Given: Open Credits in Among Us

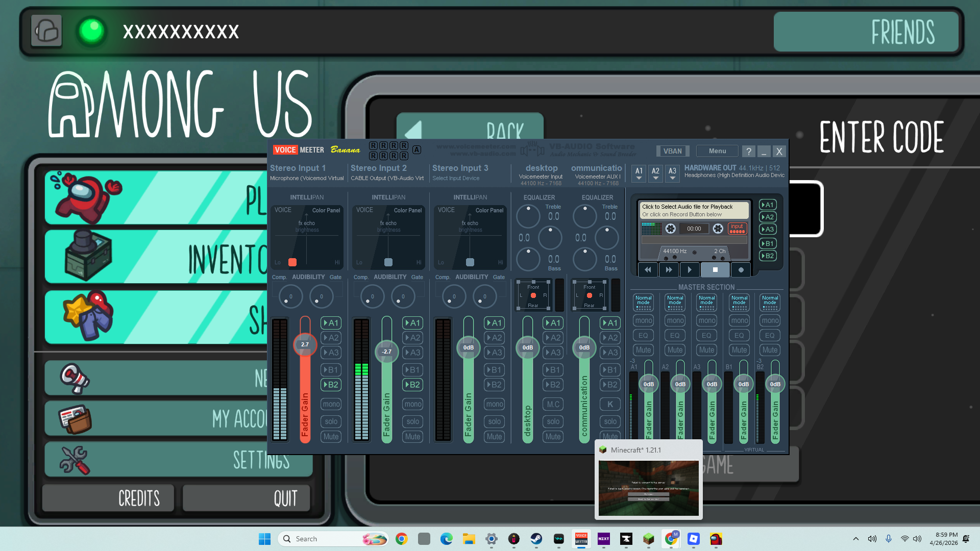Looking at the screenshot, I should tap(108, 498).
